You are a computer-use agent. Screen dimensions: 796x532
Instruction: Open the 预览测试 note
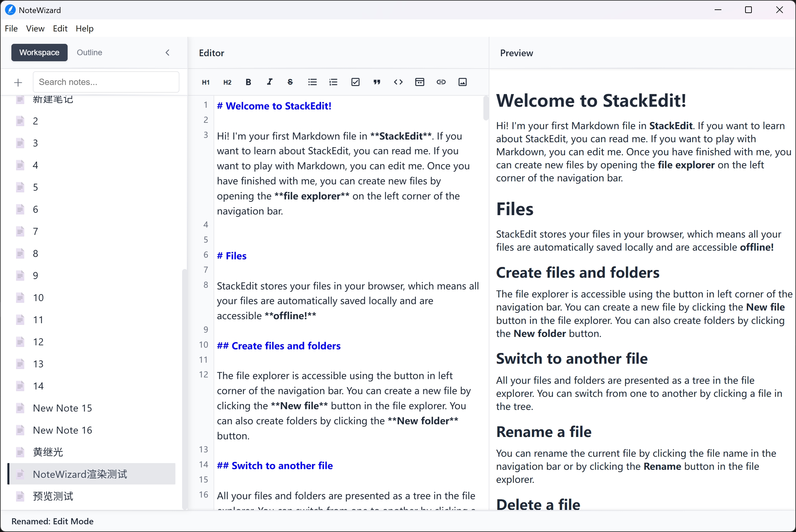tap(92, 496)
